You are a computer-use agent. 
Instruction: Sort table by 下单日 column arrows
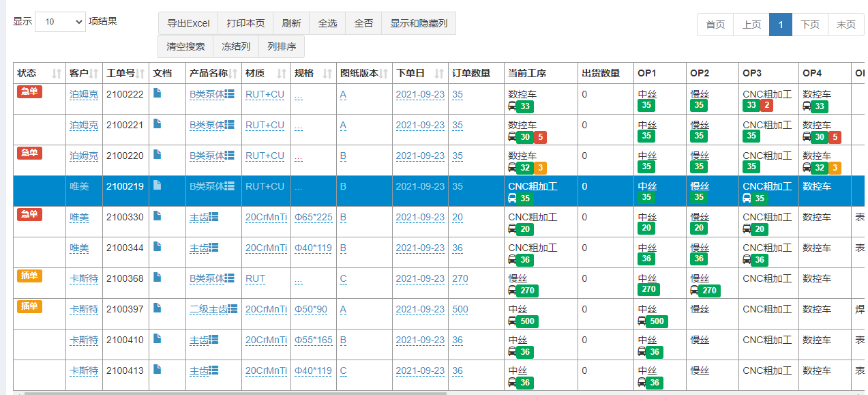coord(439,74)
